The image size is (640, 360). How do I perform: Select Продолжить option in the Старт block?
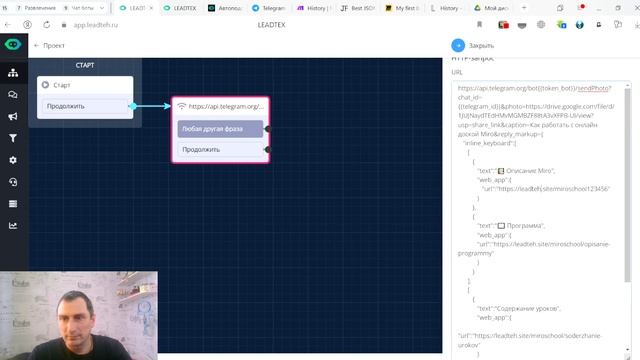(85, 106)
